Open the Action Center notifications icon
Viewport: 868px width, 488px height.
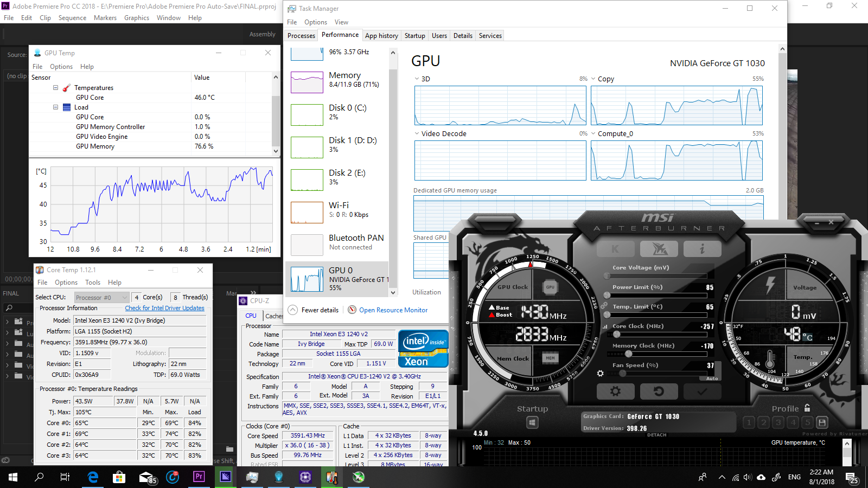tap(851, 477)
